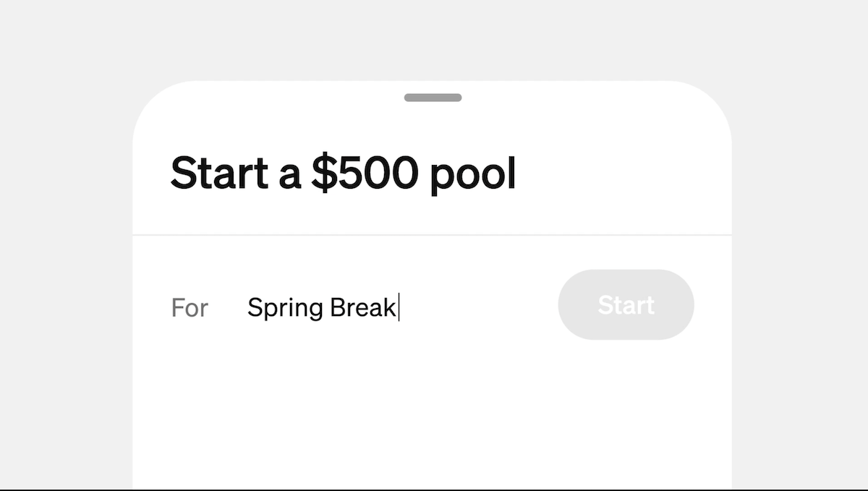Click the For label next to the input

click(190, 307)
